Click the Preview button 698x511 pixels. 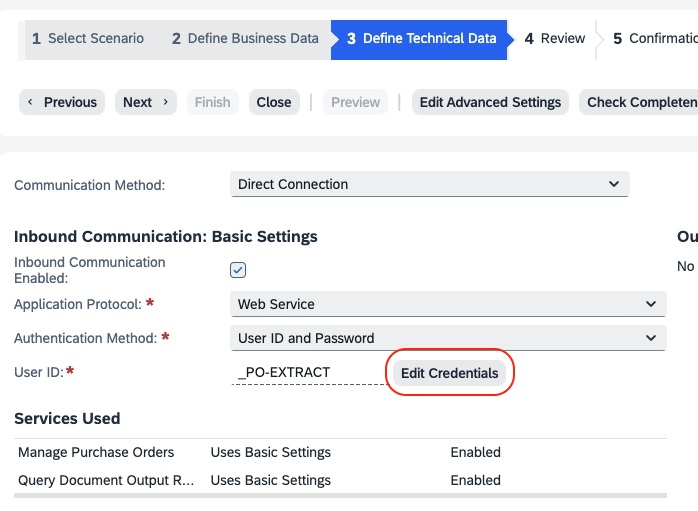tap(355, 102)
